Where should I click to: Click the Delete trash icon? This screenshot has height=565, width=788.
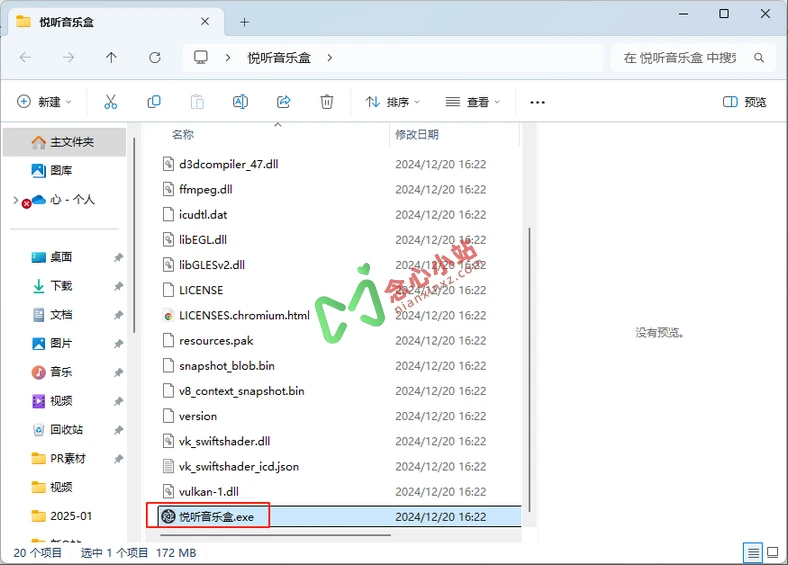point(327,102)
